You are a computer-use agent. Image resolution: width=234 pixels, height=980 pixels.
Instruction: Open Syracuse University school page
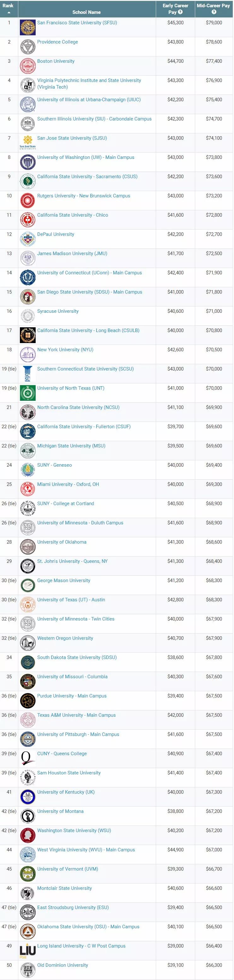pos(58,311)
